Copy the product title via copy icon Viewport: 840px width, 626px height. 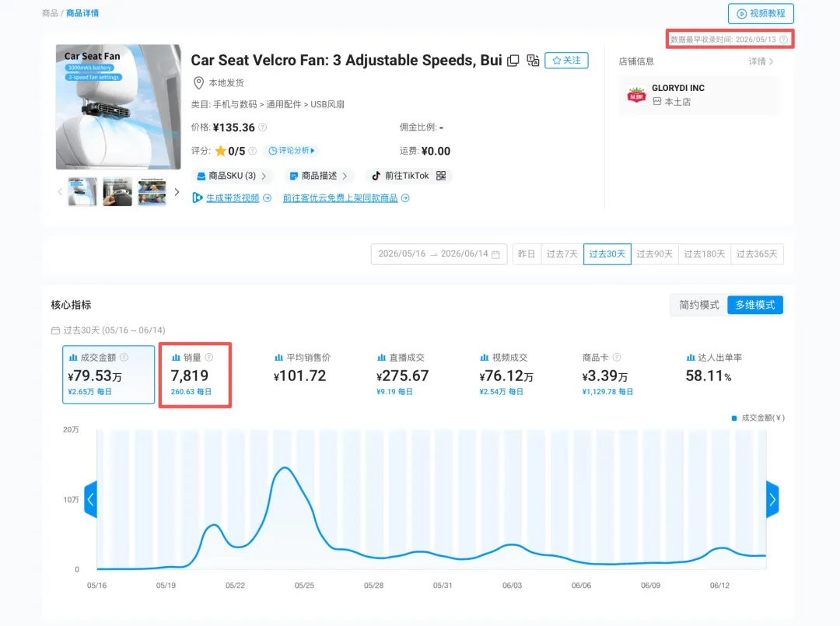[513, 61]
